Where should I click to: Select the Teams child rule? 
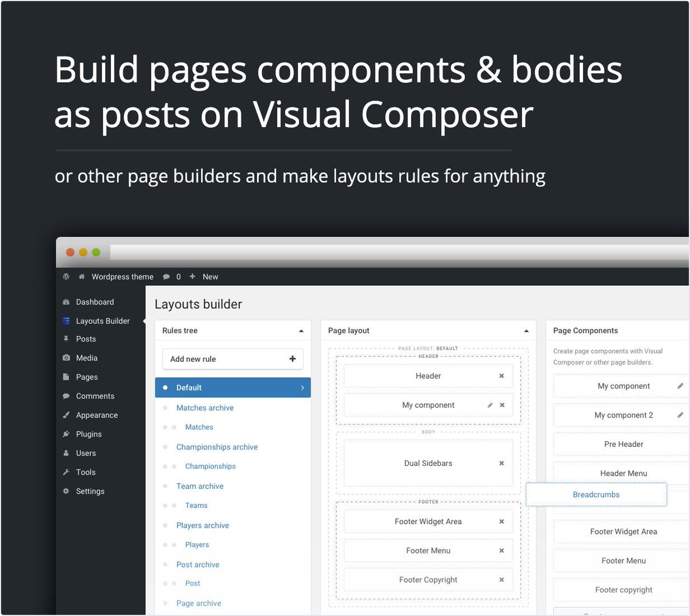click(x=196, y=506)
